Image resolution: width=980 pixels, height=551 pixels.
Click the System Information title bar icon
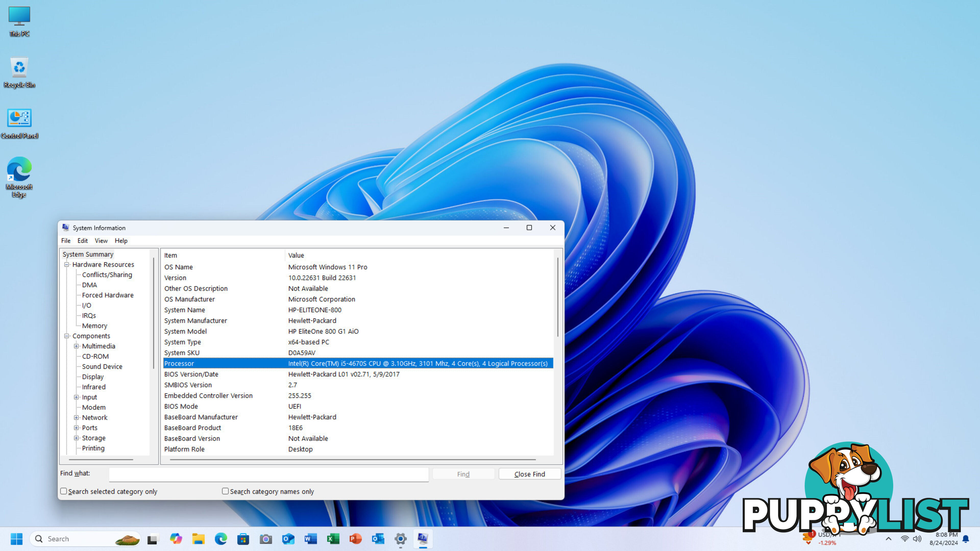(65, 227)
